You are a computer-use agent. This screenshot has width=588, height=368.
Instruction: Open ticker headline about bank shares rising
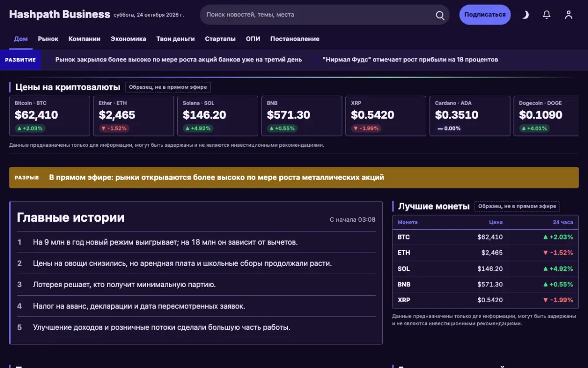pos(178,59)
